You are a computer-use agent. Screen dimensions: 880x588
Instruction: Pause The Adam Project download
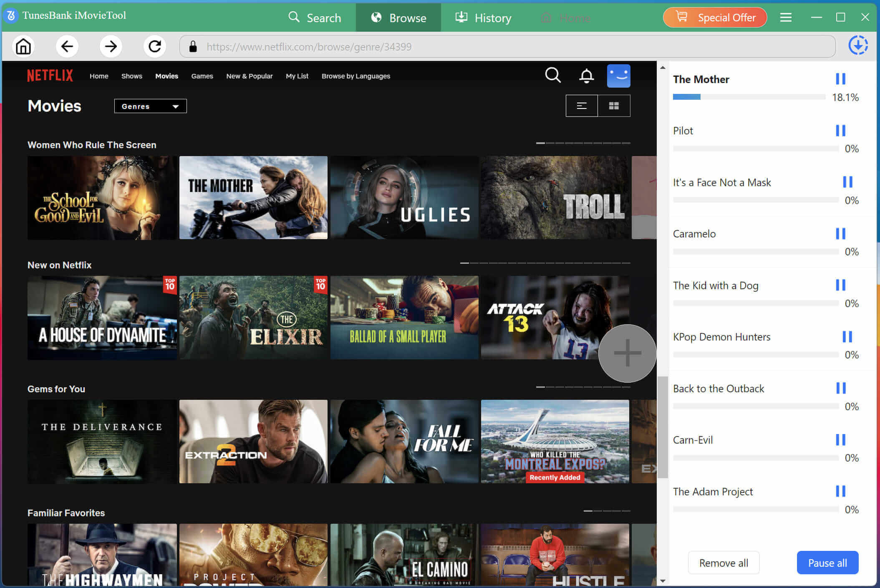[x=840, y=491]
